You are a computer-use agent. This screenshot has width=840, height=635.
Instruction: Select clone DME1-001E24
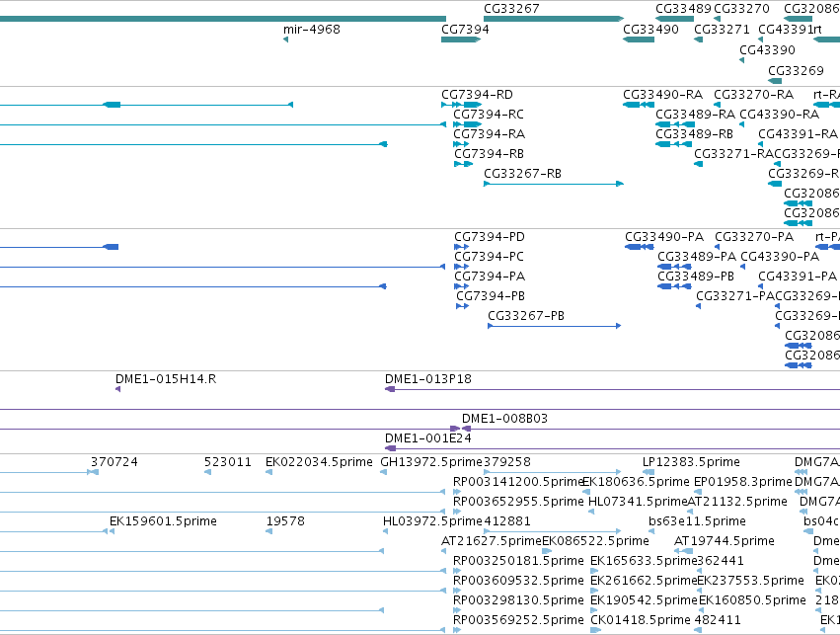tap(428, 438)
